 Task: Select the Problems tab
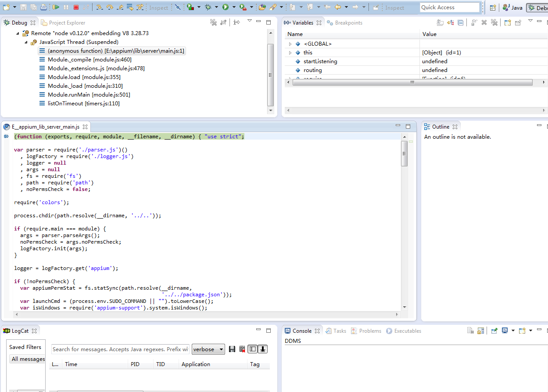coord(366,331)
